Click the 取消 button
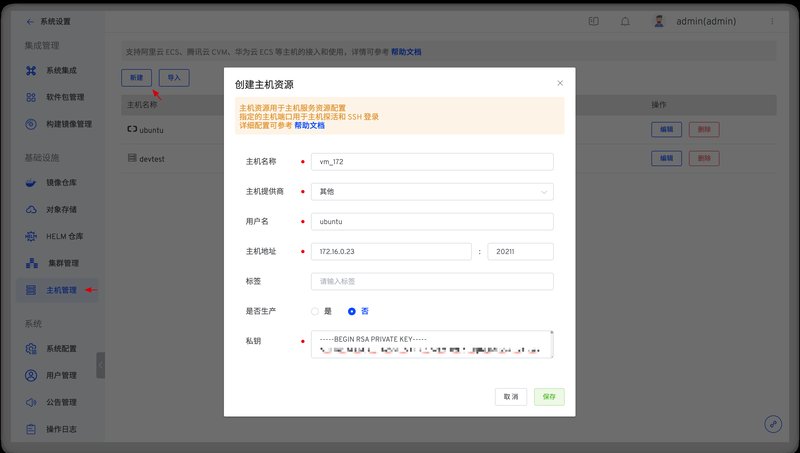 pyautogui.click(x=510, y=396)
